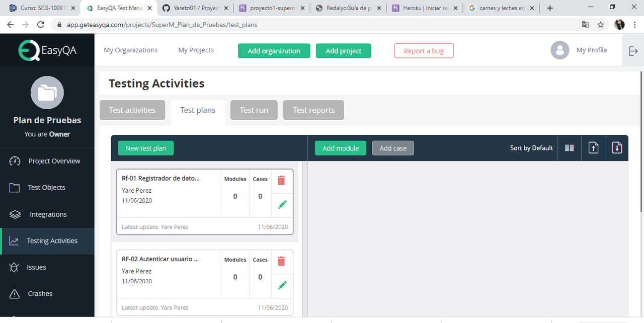Open a new browser tab
This screenshot has height=323, width=644.
(x=550, y=8)
